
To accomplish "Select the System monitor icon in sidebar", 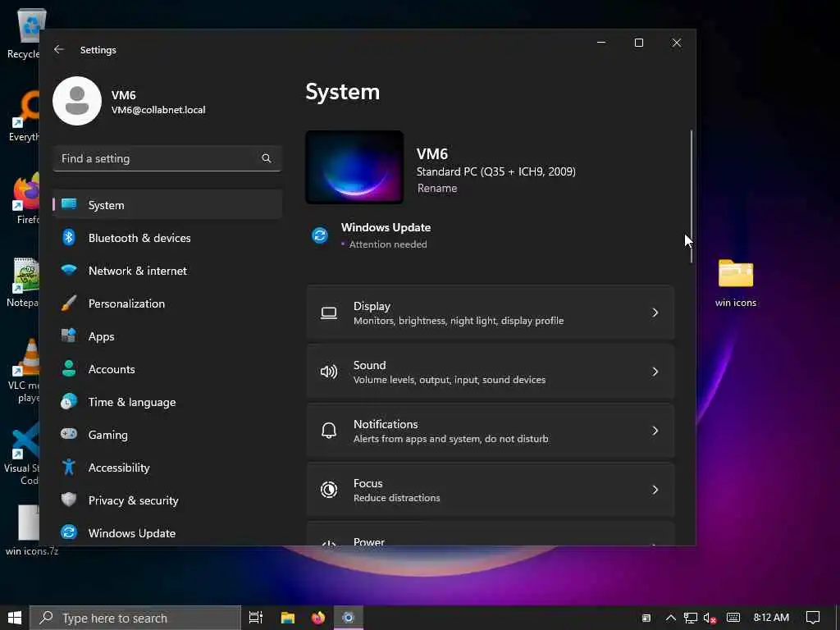I will pyautogui.click(x=69, y=204).
